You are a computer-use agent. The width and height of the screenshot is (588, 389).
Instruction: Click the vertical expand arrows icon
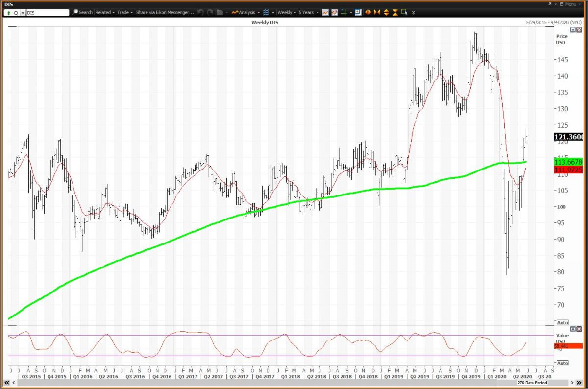(x=386, y=12)
